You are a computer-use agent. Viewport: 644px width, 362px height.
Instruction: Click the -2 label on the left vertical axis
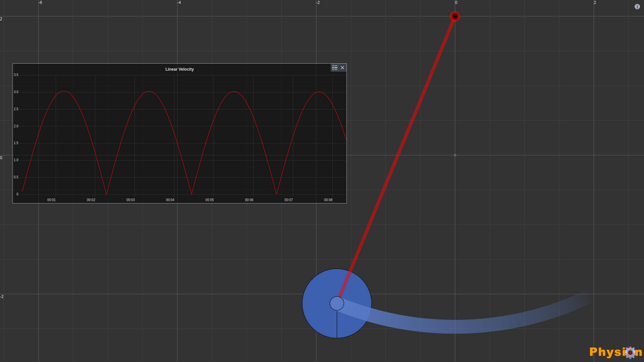click(x=3, y=295)
